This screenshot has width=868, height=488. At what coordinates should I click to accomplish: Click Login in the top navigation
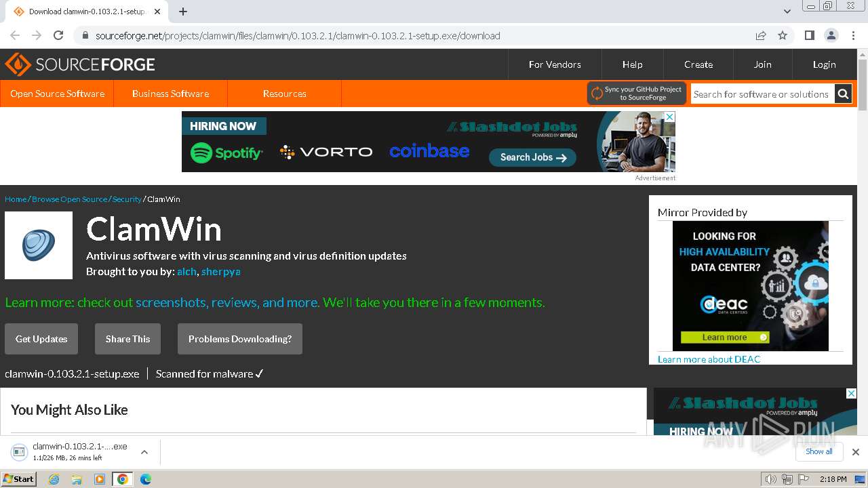tap(824, 64)
